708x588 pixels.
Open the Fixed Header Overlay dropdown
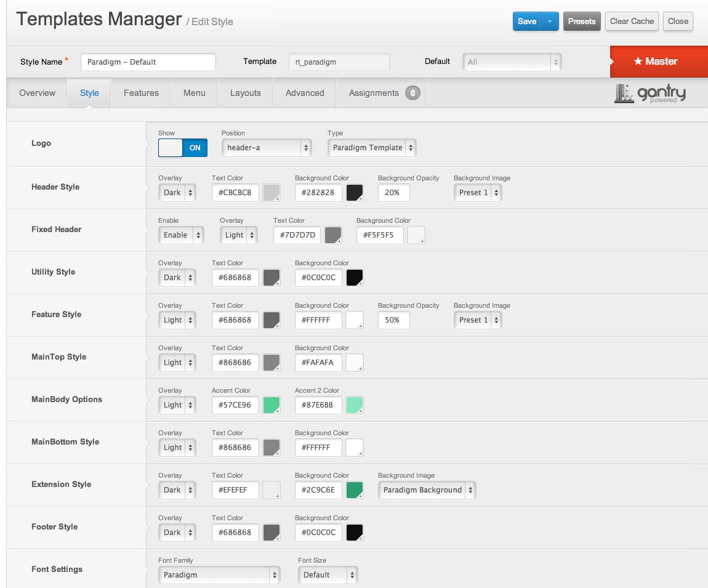click(x=238, y=235)
